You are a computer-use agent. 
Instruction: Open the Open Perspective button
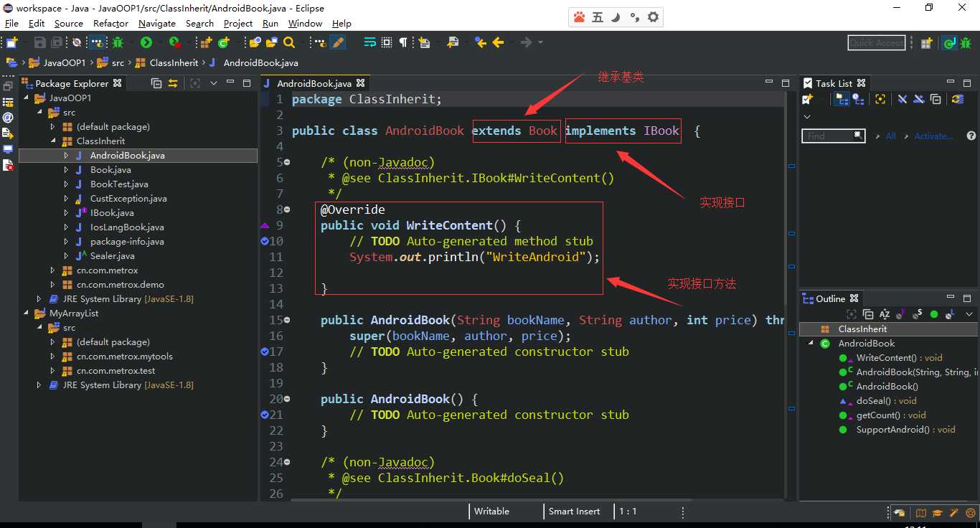click(927, 43)
